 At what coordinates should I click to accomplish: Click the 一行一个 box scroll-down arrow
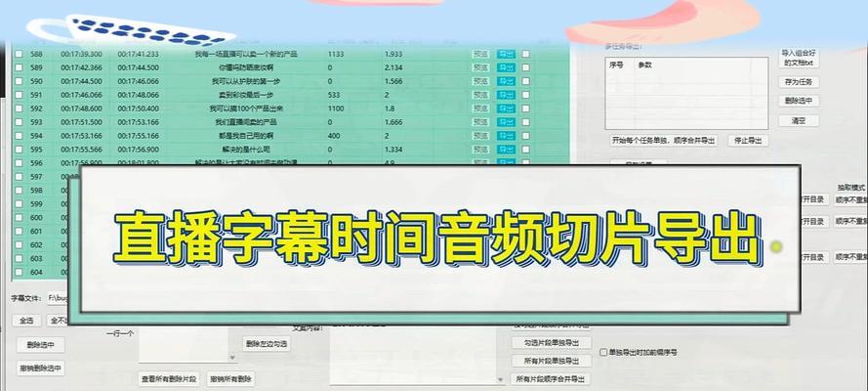pos(233,358)
